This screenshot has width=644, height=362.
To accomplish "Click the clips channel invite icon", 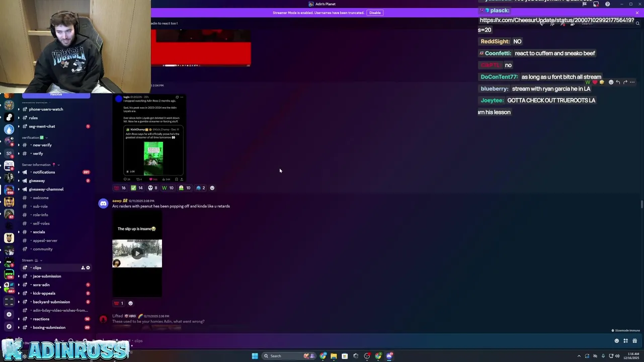I will (x=83, y=267).
